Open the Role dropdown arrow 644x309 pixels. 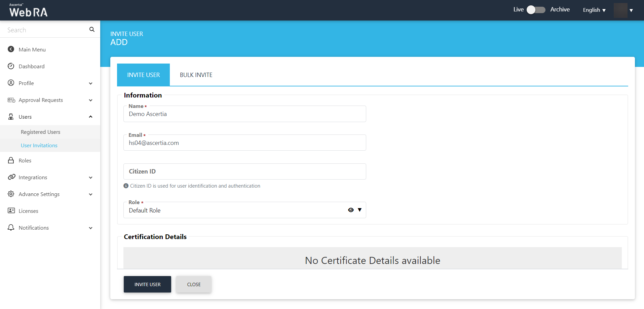(x=360, y=210)
